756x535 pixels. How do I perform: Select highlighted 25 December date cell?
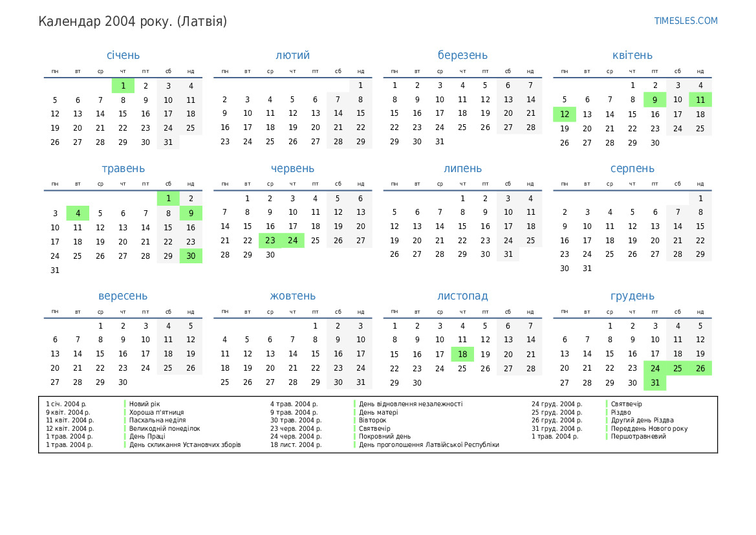(677, 368)
